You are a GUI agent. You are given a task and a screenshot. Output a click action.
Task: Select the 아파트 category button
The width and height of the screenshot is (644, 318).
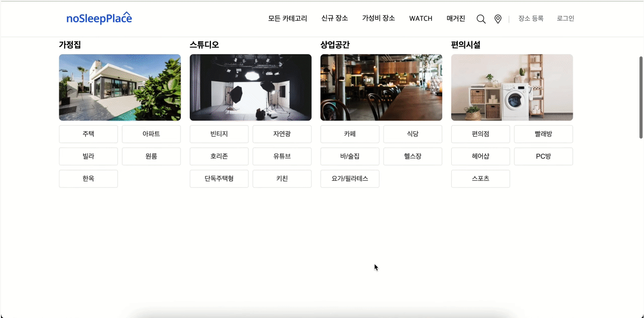point(151,134)
